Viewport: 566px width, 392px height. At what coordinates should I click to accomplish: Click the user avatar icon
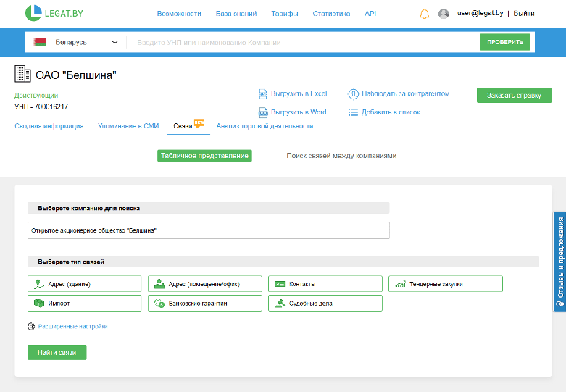pos(444,14)
